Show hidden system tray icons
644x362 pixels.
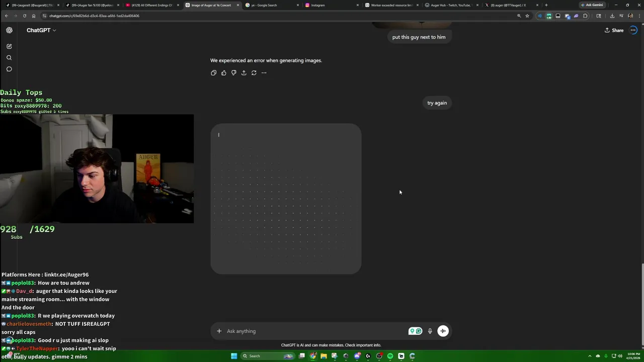click(x=591, y=356)
